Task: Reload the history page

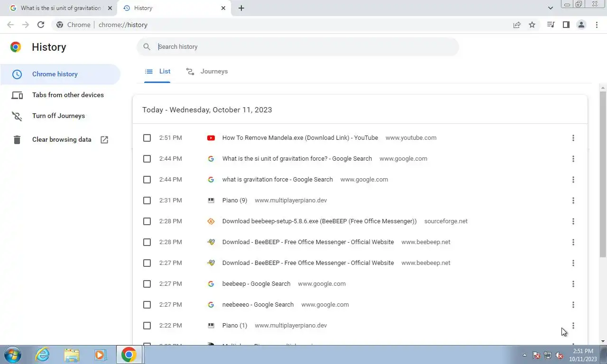Action: pos(41,25)
